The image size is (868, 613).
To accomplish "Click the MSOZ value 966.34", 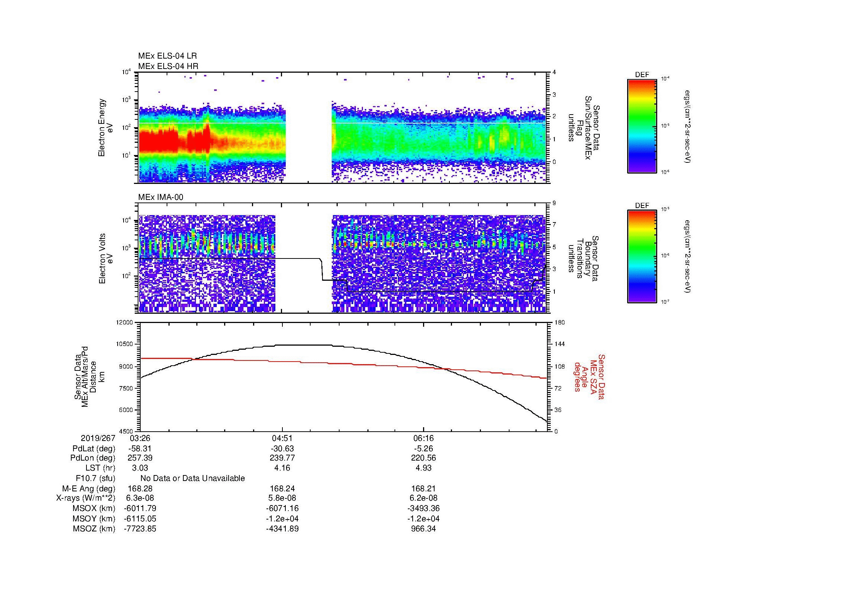I will (423, 529).
